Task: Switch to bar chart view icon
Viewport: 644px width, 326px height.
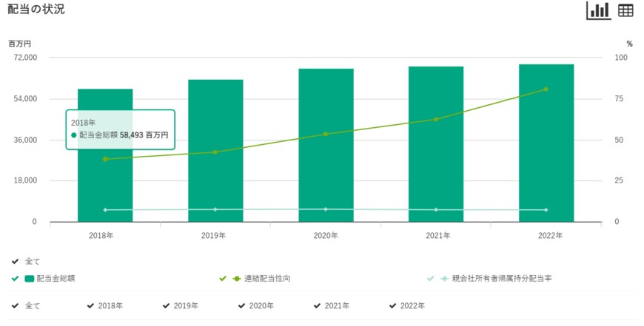Action: [x=598, y=10]
